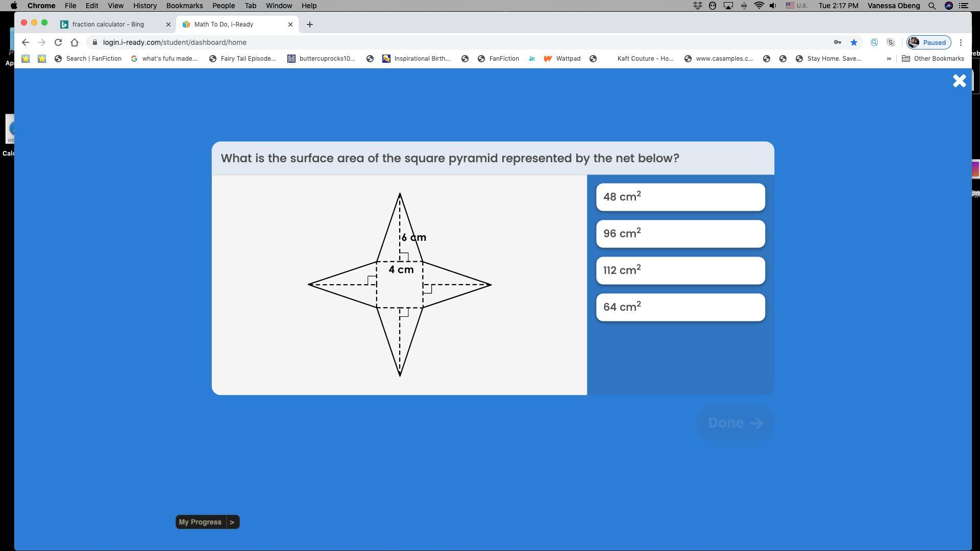Select the 48 cm² answer choice
This screenshot has height=551, width=980.
click(x=680, y=197)
